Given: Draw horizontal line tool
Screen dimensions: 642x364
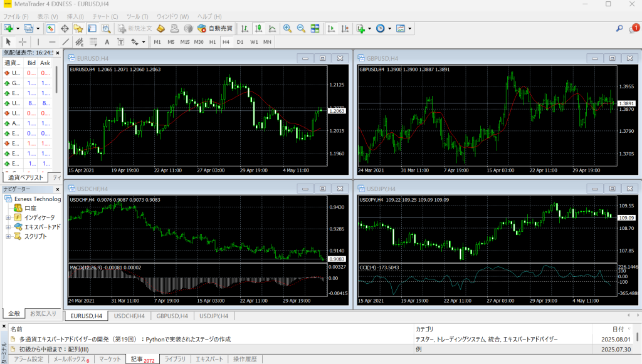Looking at the screenshot, I should (52, 42).
